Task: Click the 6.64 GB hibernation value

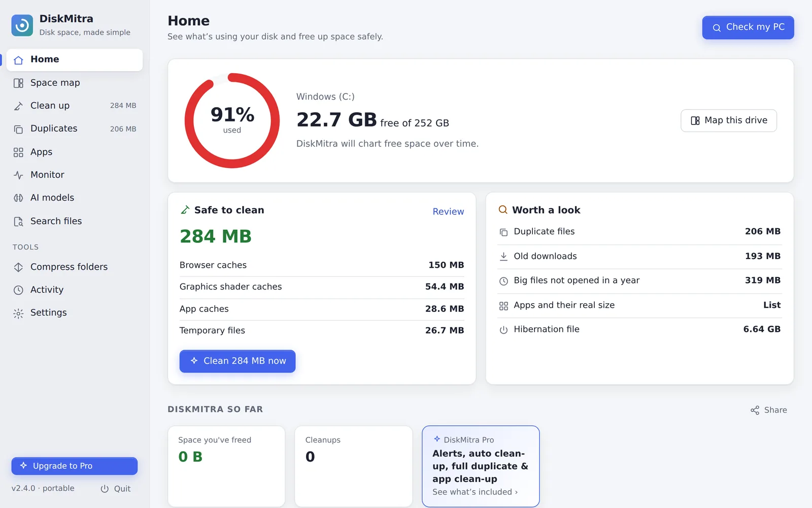Action: point(762,329)
